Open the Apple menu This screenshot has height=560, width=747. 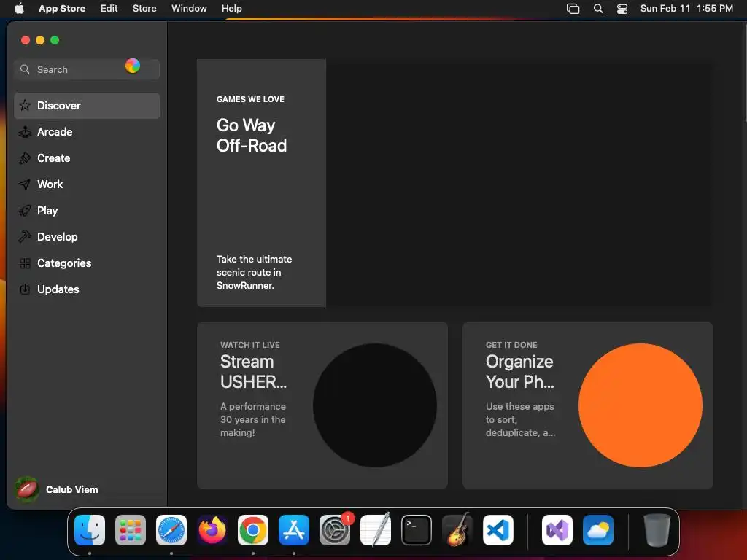(x=19, y=8)
